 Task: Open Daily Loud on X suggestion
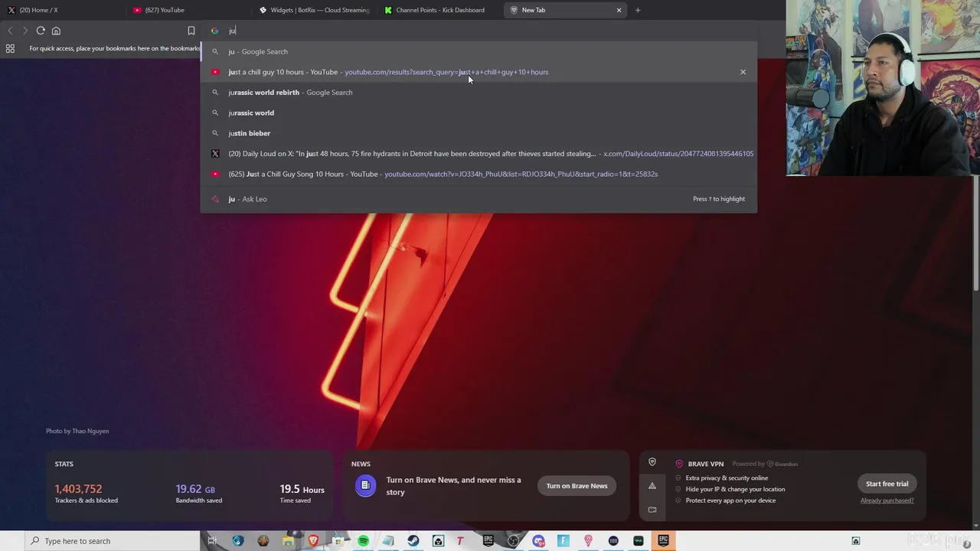(x=479, y=154)
